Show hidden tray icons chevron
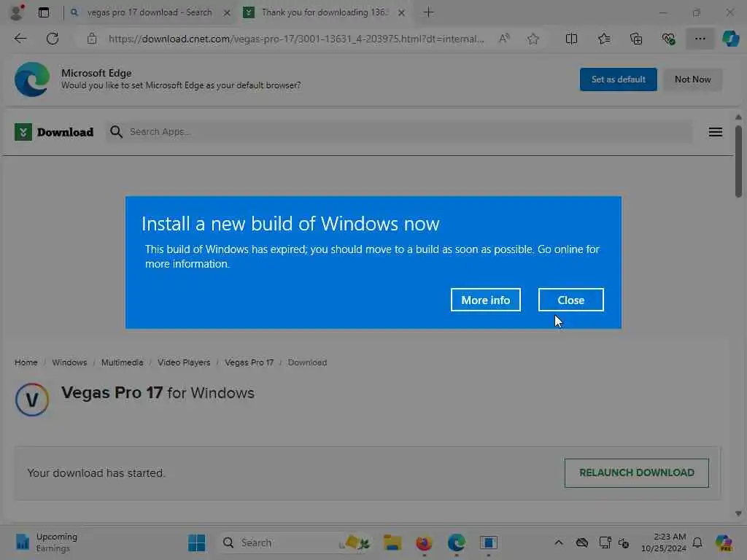Image resolution: width=747 pixels, height=560 pixels. [x=559, y=542]
